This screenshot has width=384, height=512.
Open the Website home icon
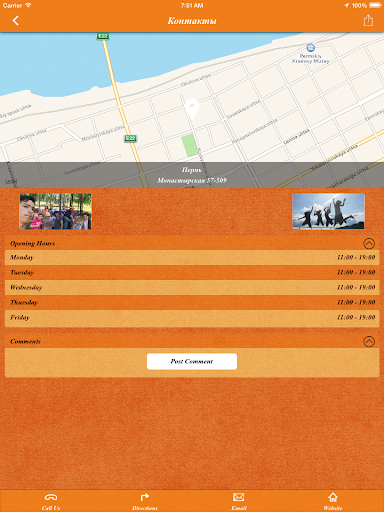(333, 497)
